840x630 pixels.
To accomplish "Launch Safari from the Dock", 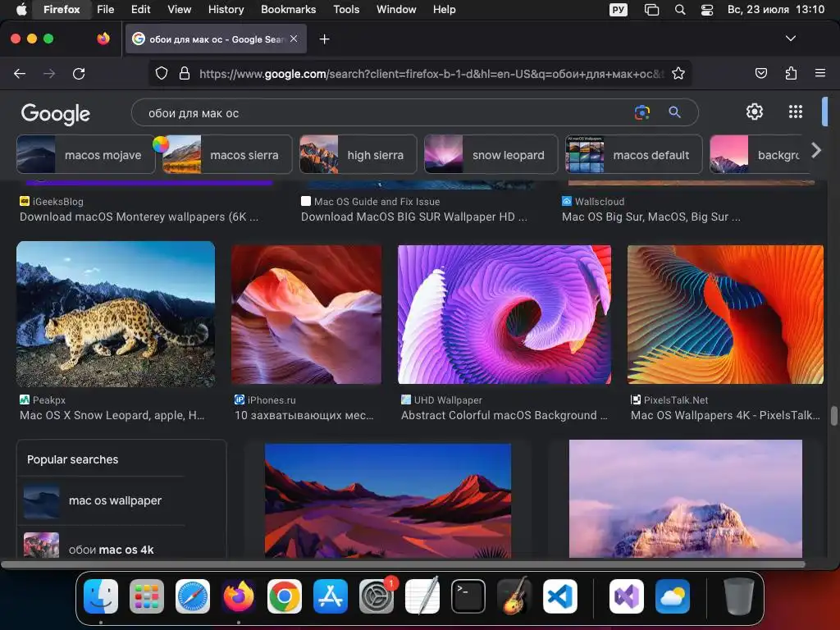I will click(192, 596).
